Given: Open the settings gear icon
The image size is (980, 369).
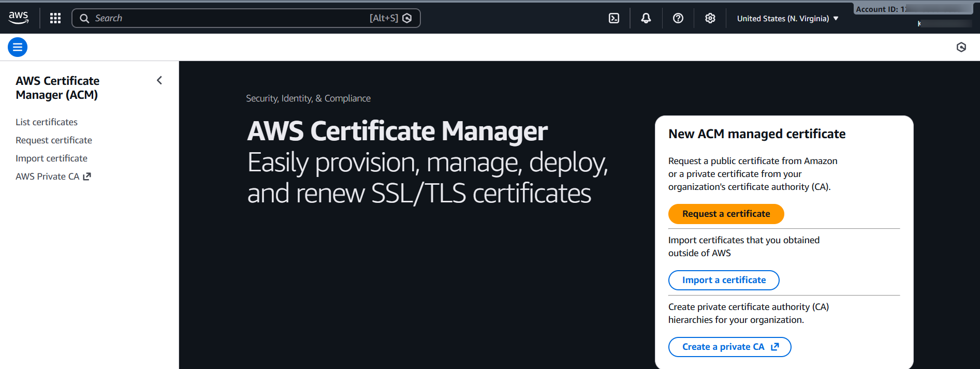Looking at the screenshot, I should click(x=710, y=18).
